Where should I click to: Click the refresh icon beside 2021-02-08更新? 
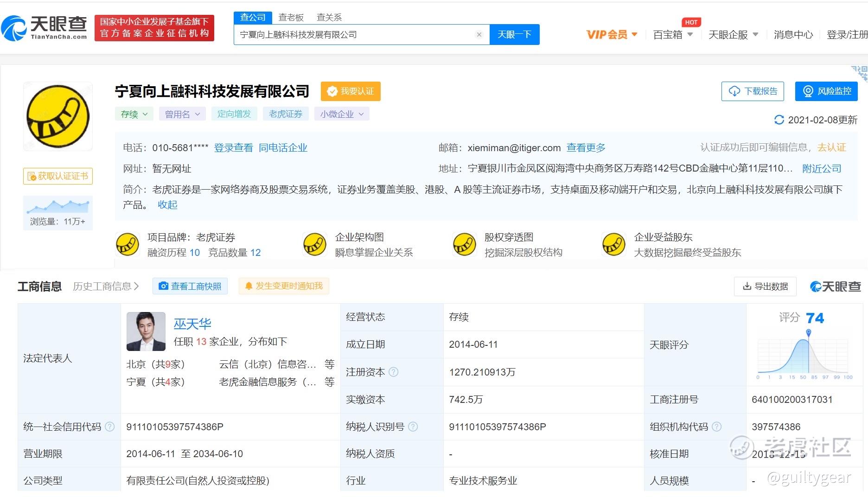tap(779, 120)
